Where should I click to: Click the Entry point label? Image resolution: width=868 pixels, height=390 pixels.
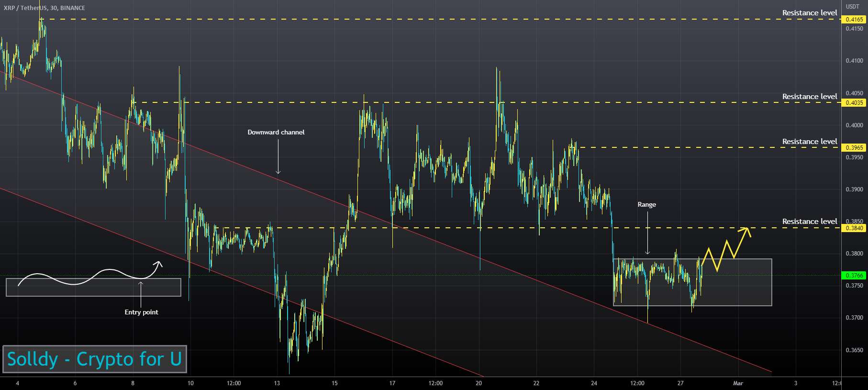pyautogui.click(x=141, y=312)
